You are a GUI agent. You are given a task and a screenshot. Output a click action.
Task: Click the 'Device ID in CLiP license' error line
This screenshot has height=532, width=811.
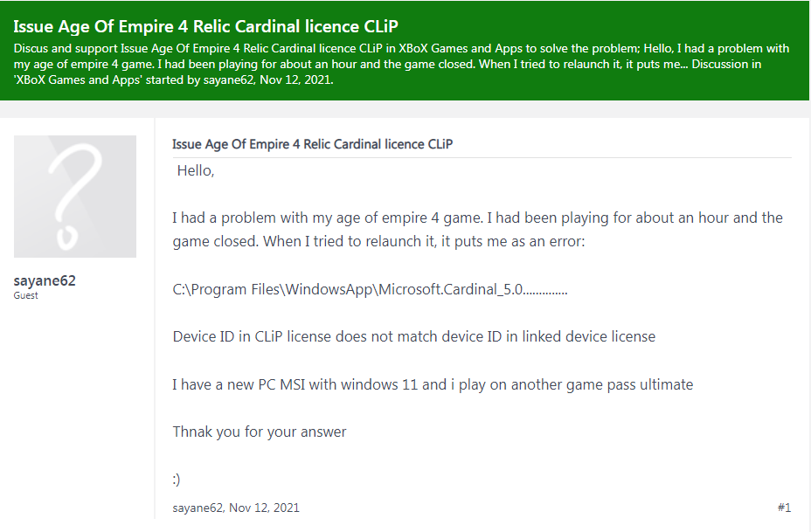pyautogui.click(x=413, y=336)
